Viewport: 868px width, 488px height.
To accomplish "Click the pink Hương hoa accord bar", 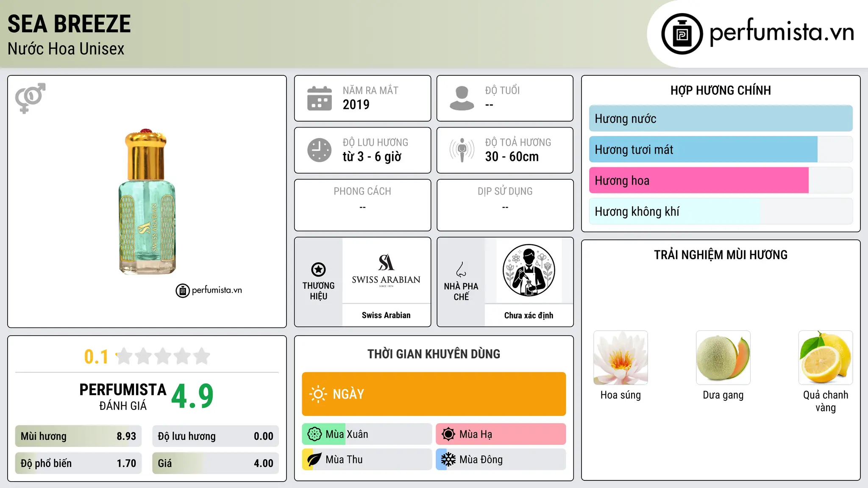I will pyautogui.click(x=721, y=180).
